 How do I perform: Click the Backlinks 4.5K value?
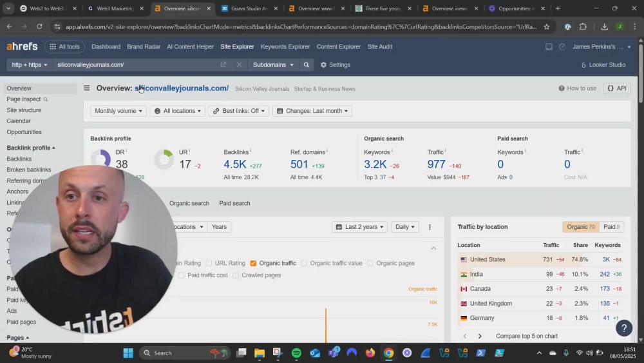click(234, 164)
